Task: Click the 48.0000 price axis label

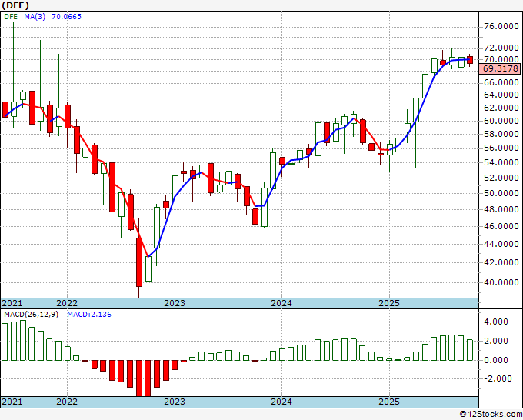Action: [x=501, y=210]
